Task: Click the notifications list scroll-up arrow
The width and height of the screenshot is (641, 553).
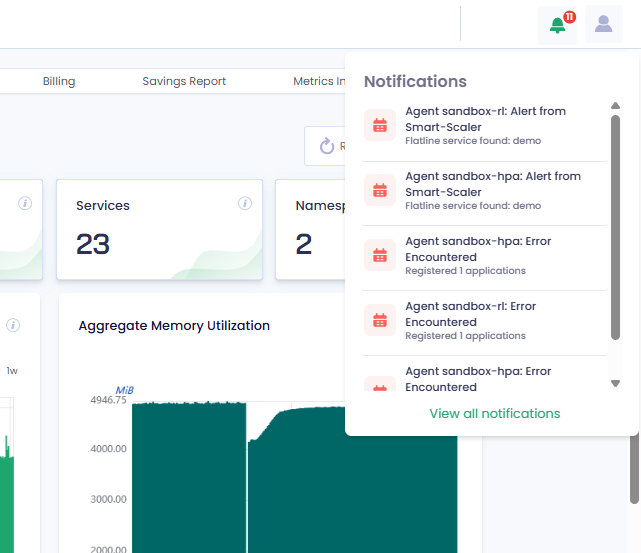Action: tap(615, 106)
